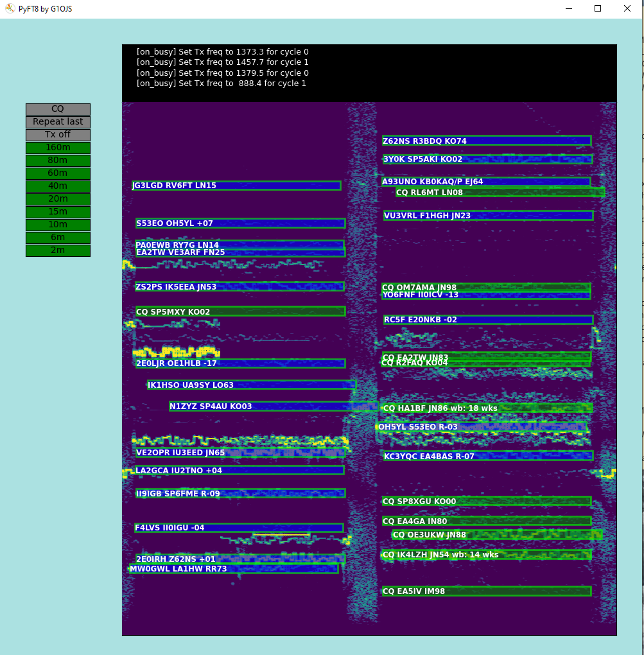Select decode F4LVS II0IGU -04
This screenshot has height=655, width=644.
[239, 528]
